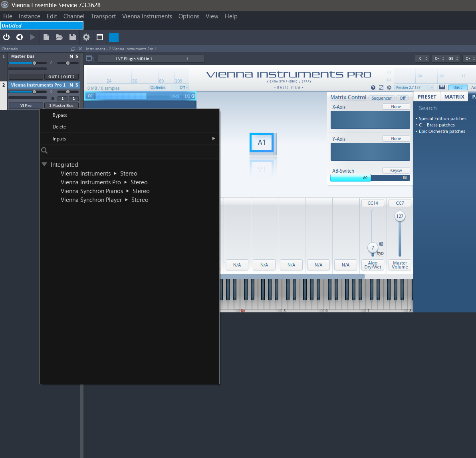The height and width of the screenshot is (458, 476).
Task: Click the Master Bus volume slider
Action: (28, 63)
